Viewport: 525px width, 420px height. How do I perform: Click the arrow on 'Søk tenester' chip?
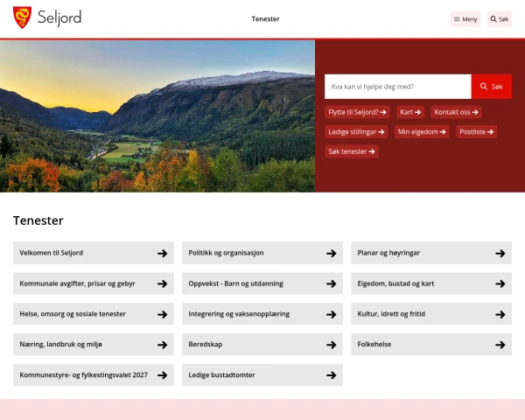pos(372,151)
